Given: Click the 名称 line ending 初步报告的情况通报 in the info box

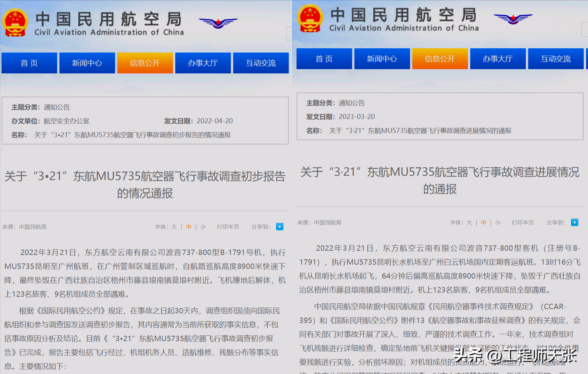Looking at the screenshot, I should [x=121, y=135].
